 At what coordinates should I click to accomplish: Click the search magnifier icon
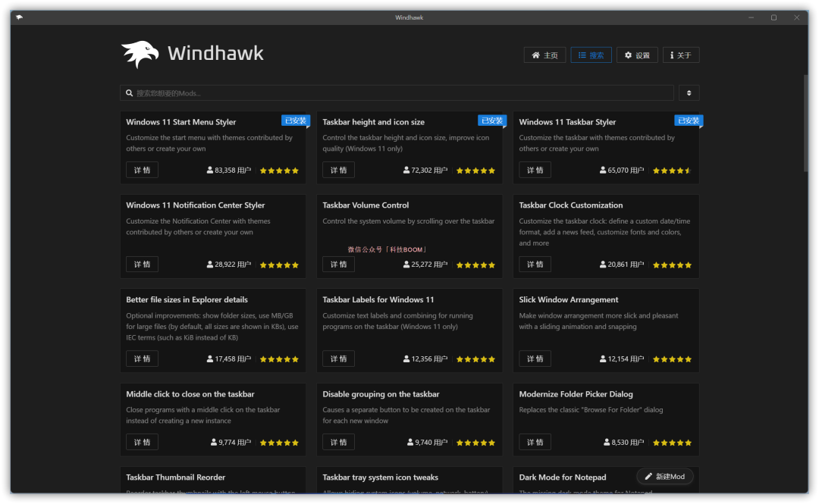(129, 93)
